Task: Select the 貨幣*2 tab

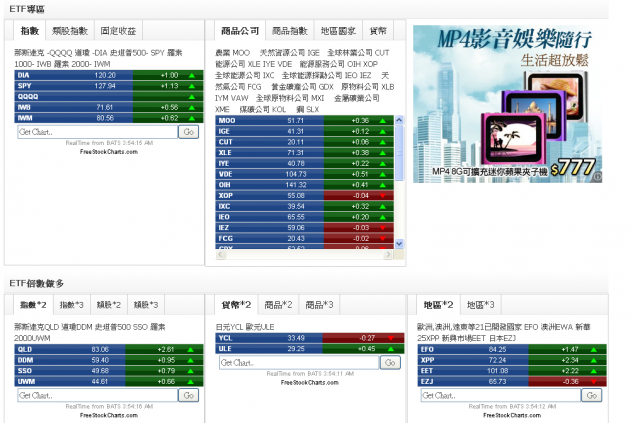Action: (236, 305)
